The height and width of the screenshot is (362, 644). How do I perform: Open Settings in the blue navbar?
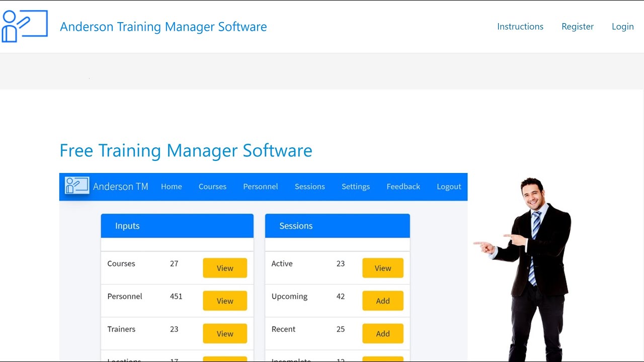tap(356, 187)
